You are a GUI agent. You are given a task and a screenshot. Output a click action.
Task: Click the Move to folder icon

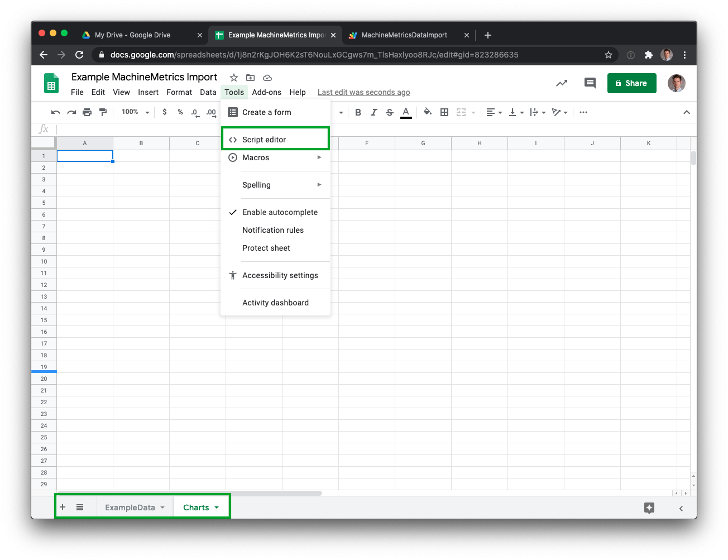tap(250, 78)
